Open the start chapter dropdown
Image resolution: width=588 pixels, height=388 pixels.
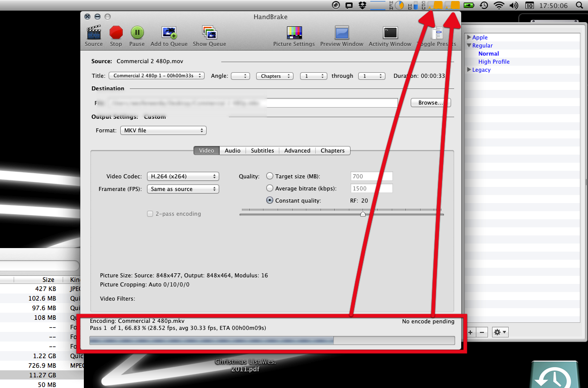click(314, 76)
